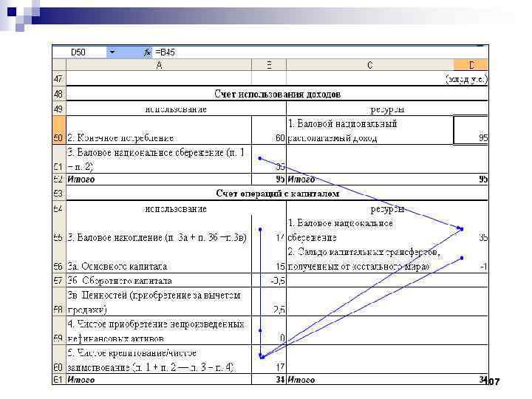This screenshot has height=399, width=532.
Task: Select highlighted column D header
Action: [x=471, y=65]
